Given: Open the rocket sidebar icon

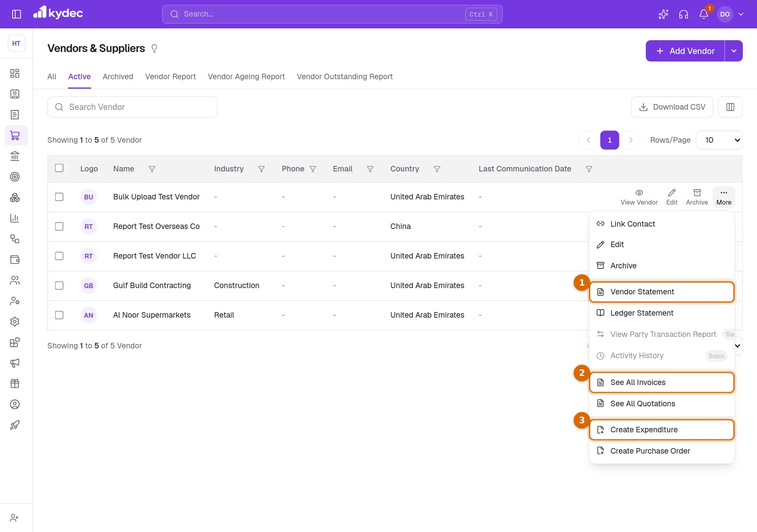Looking at the screenshot, I should click(15, 425).
